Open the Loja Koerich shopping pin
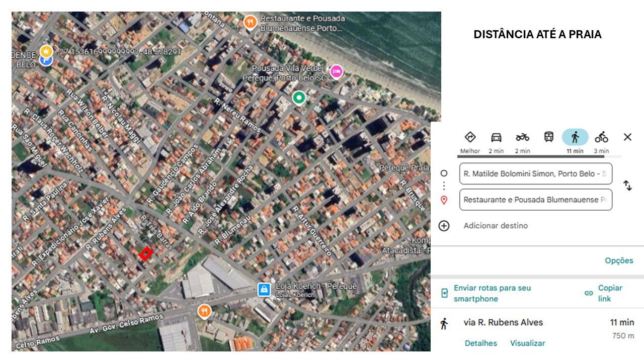Viewport: 644px width, 362px height. (x=264, y=289)
